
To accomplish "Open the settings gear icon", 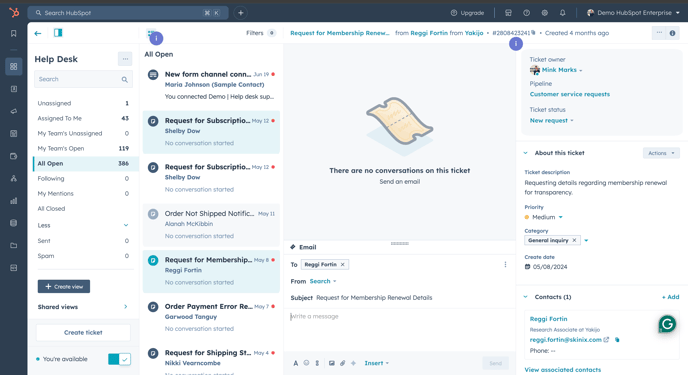I will point(545,13).
